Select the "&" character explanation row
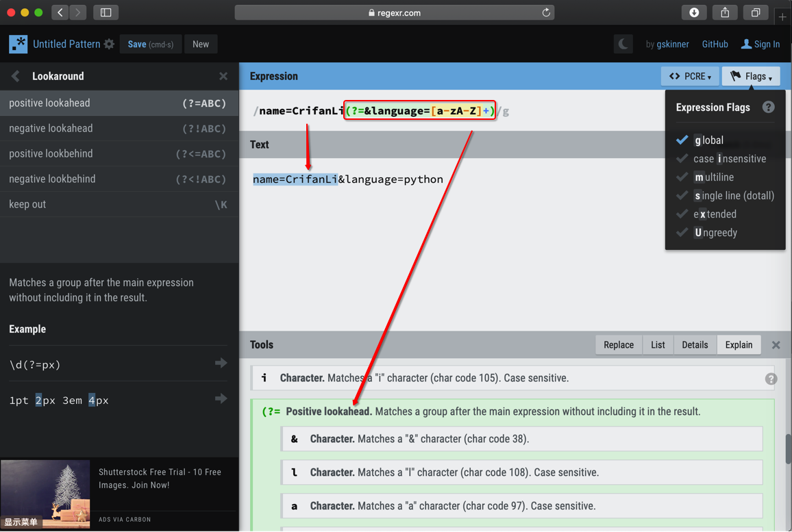The height and width of the screenshot is (532, 792). [x=522, y=439]
